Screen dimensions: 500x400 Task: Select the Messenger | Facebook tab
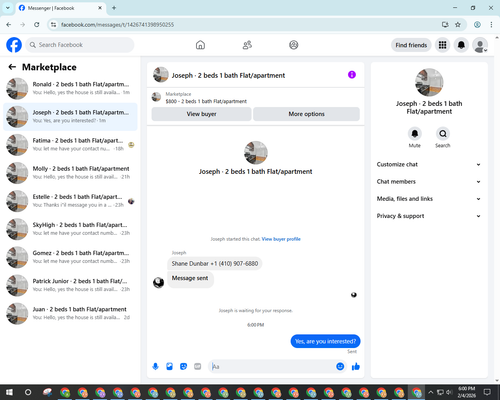(x=61, y=8)
